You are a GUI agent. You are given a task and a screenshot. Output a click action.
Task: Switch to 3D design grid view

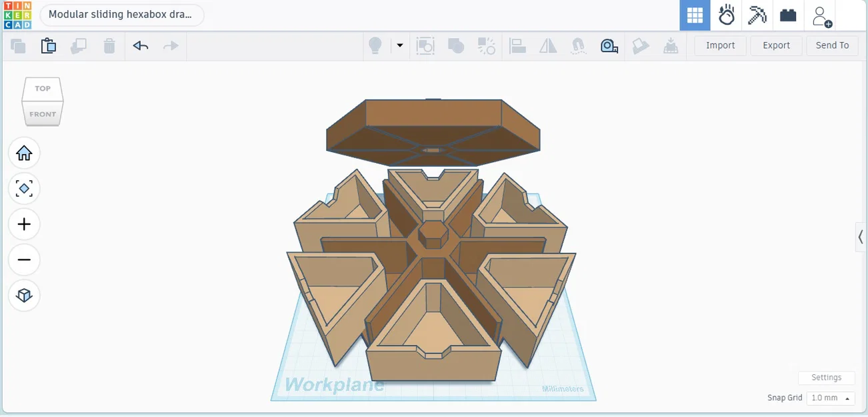coord(695,15)
